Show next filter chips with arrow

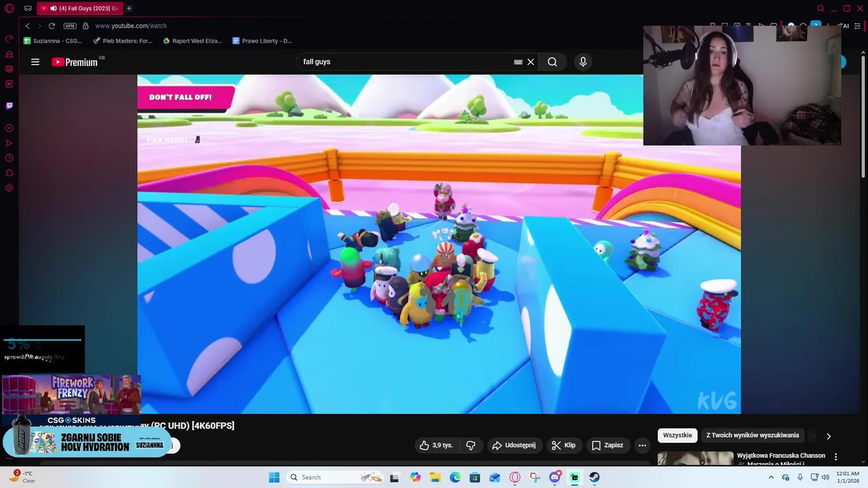[829, 436]
